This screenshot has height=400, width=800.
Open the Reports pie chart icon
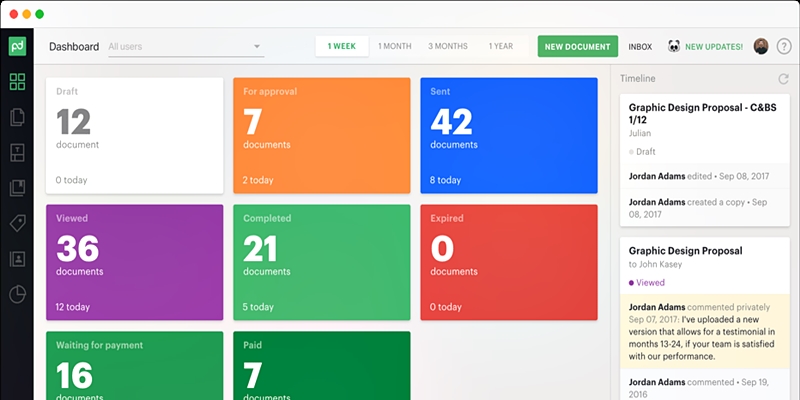point(17,294)
